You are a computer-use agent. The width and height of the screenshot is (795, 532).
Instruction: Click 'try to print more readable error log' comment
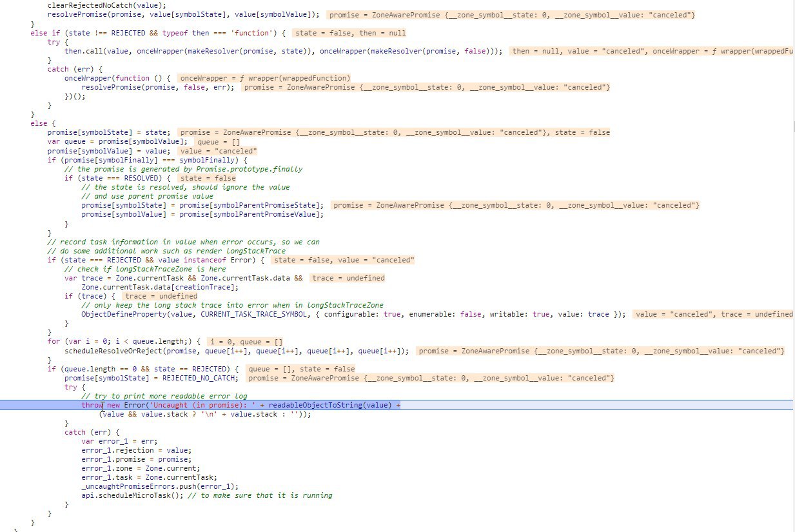click(164, 396)
